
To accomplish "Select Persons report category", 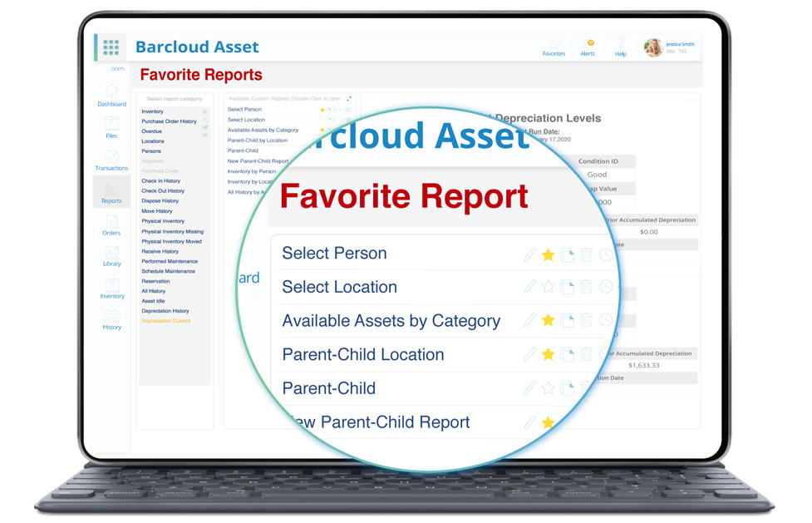I will click(x=151, y=150).
